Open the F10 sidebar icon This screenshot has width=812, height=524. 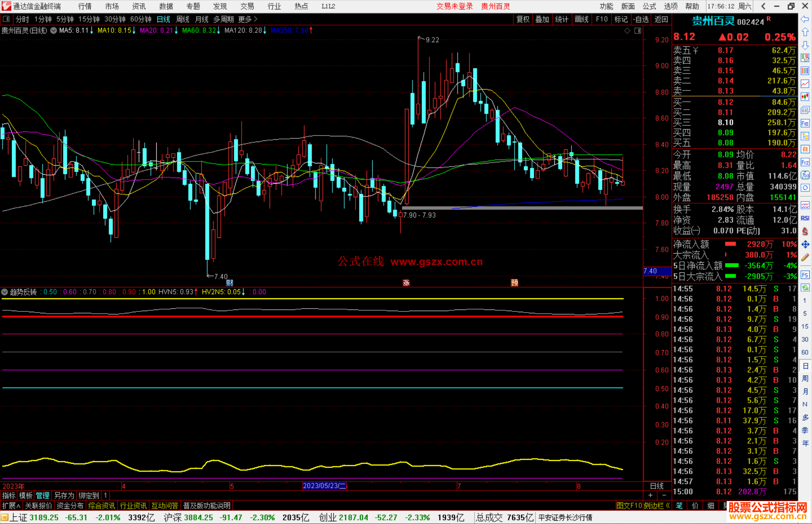click(805, 124)
